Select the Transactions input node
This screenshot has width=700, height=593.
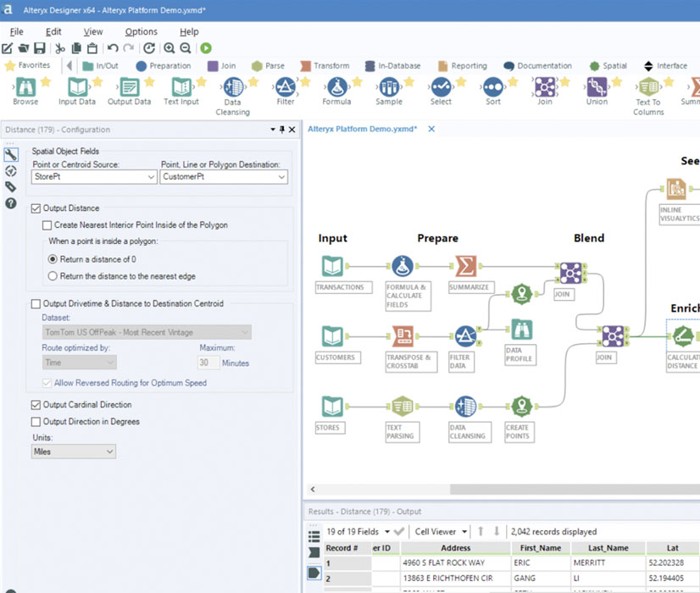[332, 266]
